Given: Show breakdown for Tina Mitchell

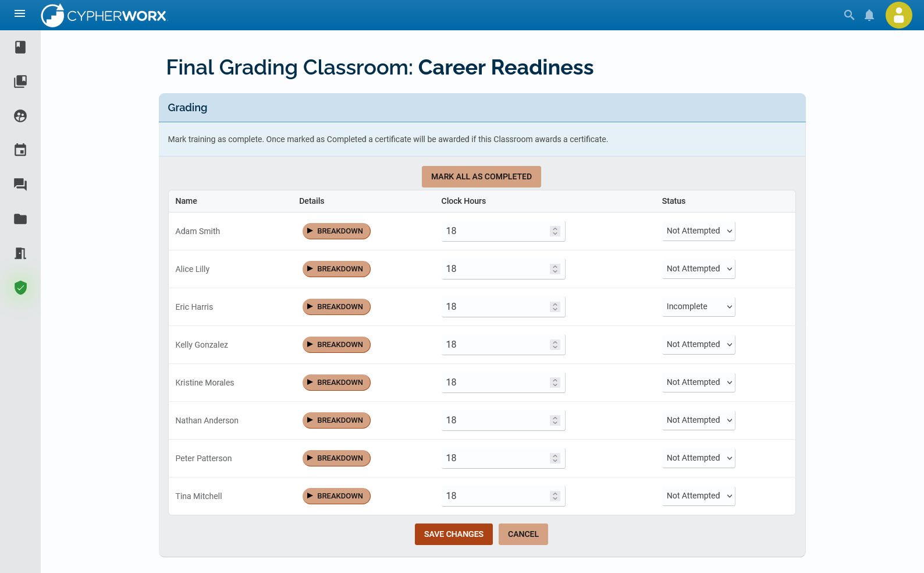Looking at the screenshot, I should click(x=336, y=496).
